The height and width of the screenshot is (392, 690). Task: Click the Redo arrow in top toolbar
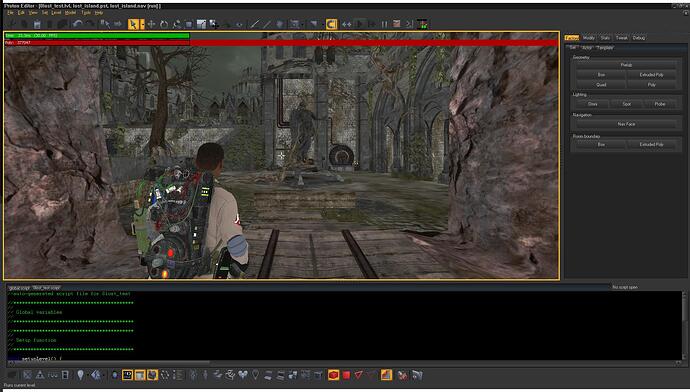pyautogui.click(x=90, y=24)
